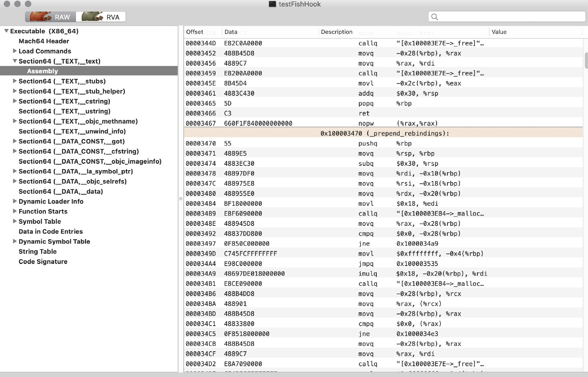This screenshot has width=588, height=377.
Task: Select Section64 (__TEXT,__ustring) item
Action: pyautogui.click(x=65, y=111)
